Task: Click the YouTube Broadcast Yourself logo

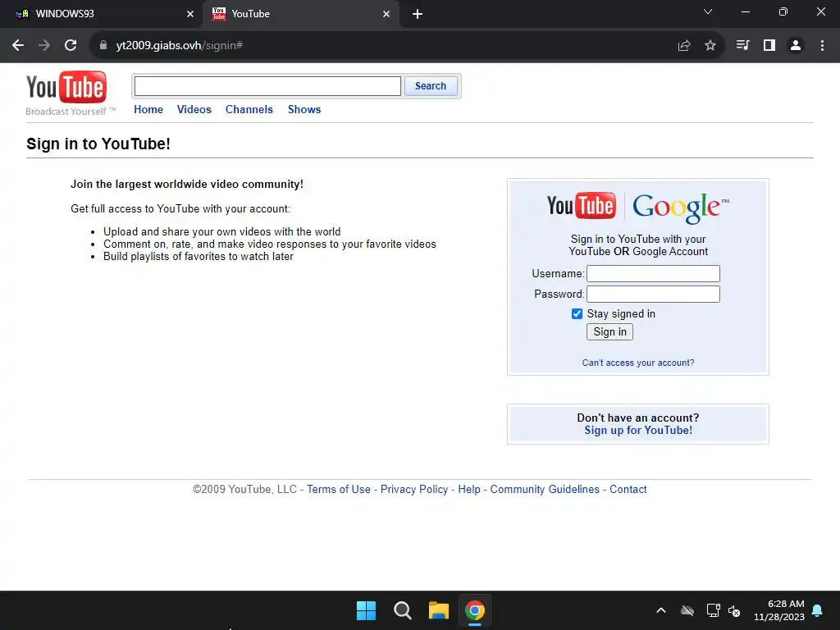Action: [x=71, y=94]
